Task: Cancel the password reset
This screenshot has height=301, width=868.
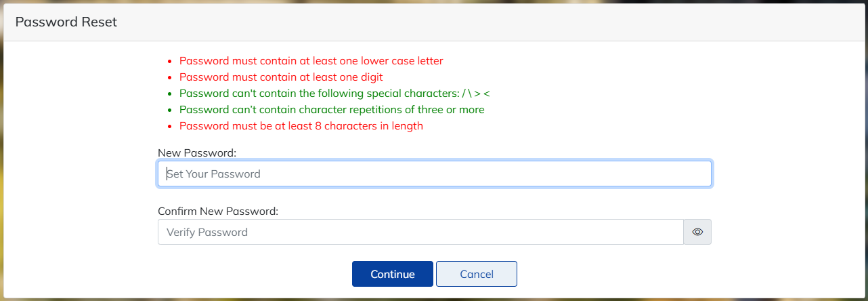Action: point(476,274)
